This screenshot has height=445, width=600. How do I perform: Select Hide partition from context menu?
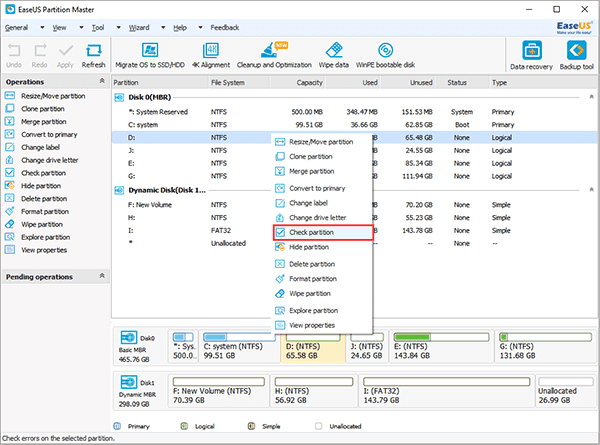click(321, 247)
